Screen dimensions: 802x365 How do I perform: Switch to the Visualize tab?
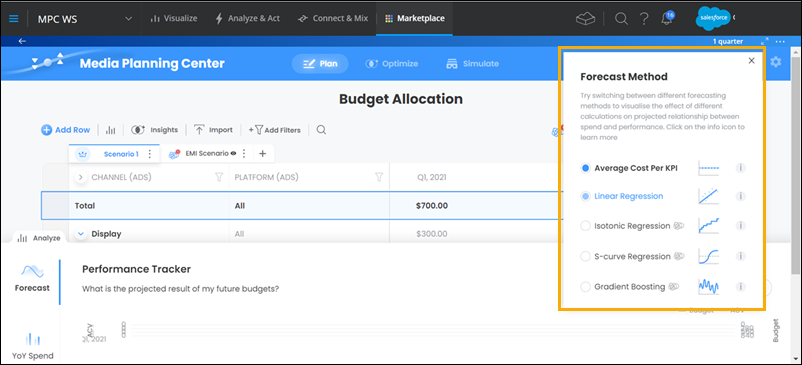point(174,18)
